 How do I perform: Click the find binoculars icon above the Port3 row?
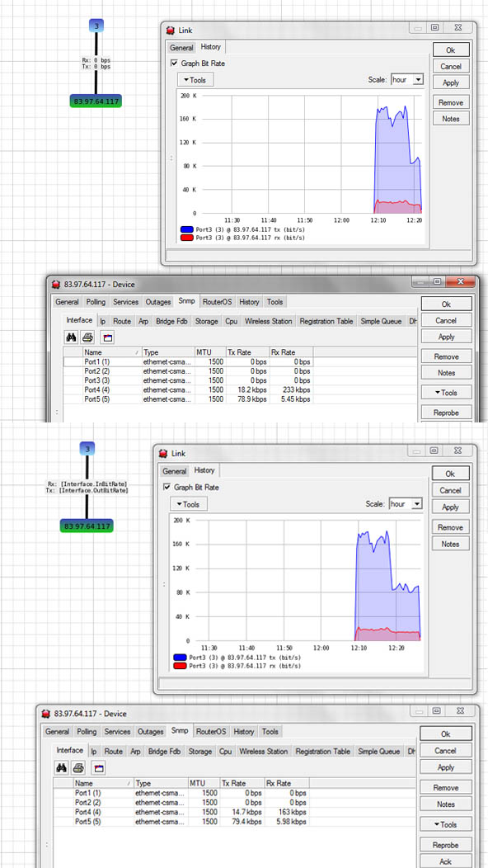pyautogui.click(x=72, y=337)
